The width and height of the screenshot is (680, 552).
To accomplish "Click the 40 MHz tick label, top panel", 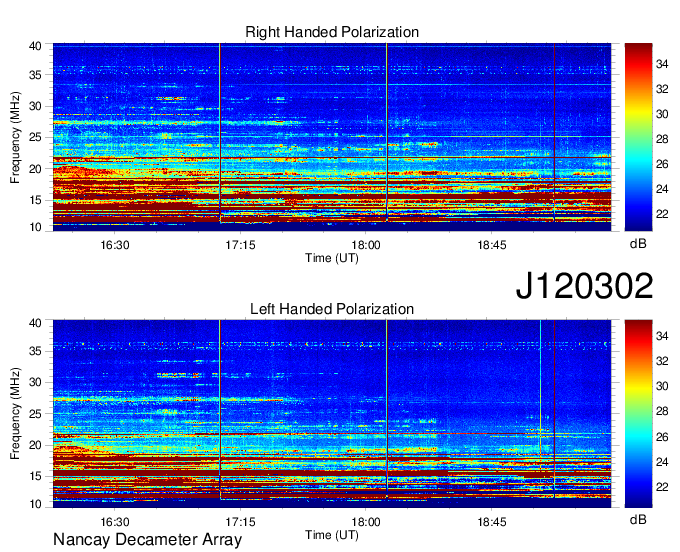I will coord(35,46).
